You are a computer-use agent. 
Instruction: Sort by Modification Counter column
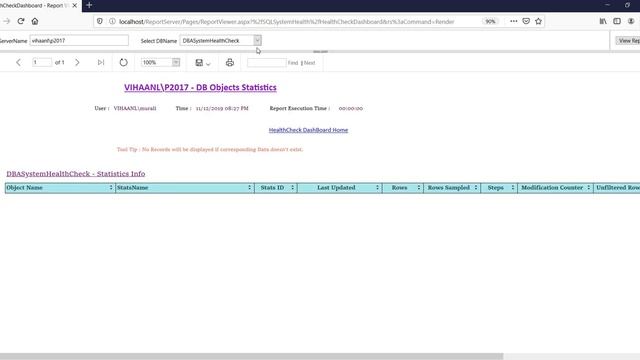click(589, 188)
